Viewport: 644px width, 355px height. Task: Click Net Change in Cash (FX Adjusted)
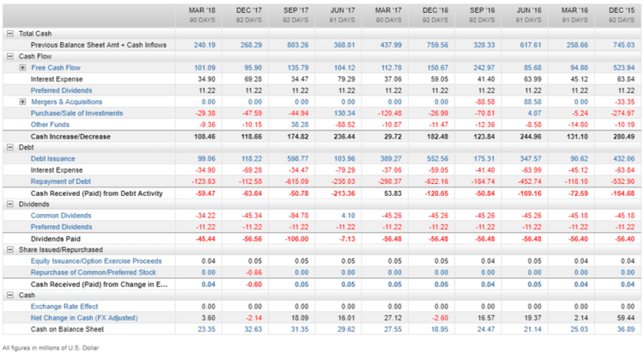[x=83, y=317]
